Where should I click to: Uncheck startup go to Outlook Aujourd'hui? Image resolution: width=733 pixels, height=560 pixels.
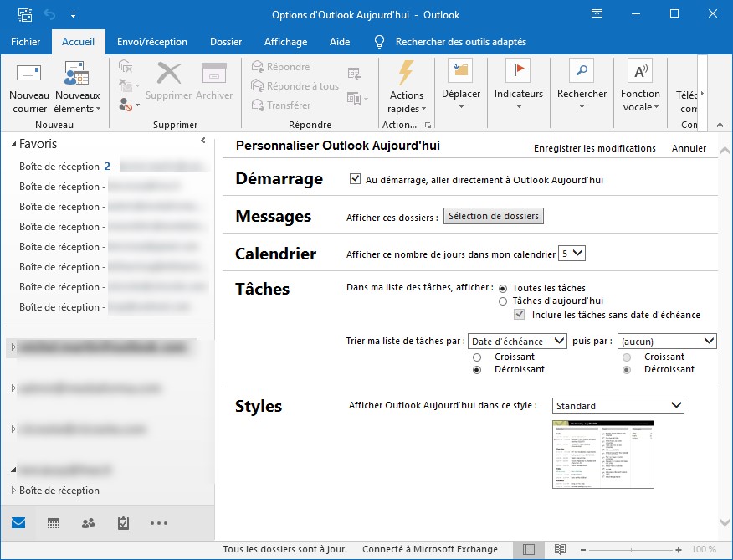click(x=355, y=179)
